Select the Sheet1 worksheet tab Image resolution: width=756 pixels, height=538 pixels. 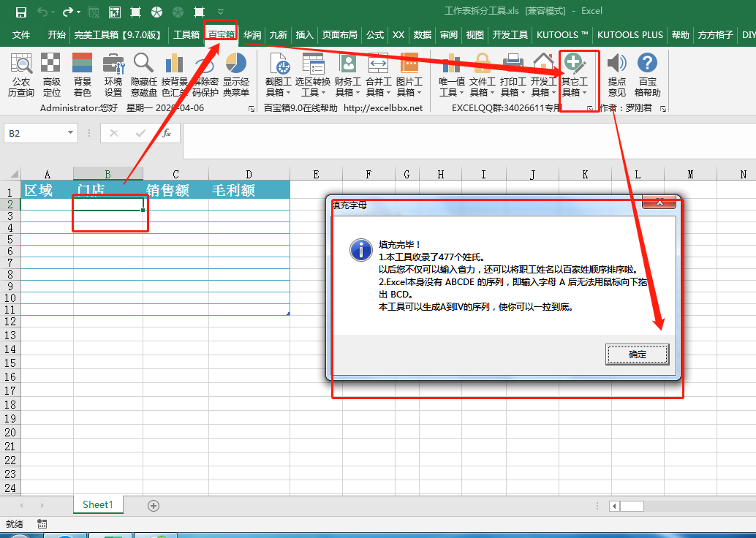point(98,504)
